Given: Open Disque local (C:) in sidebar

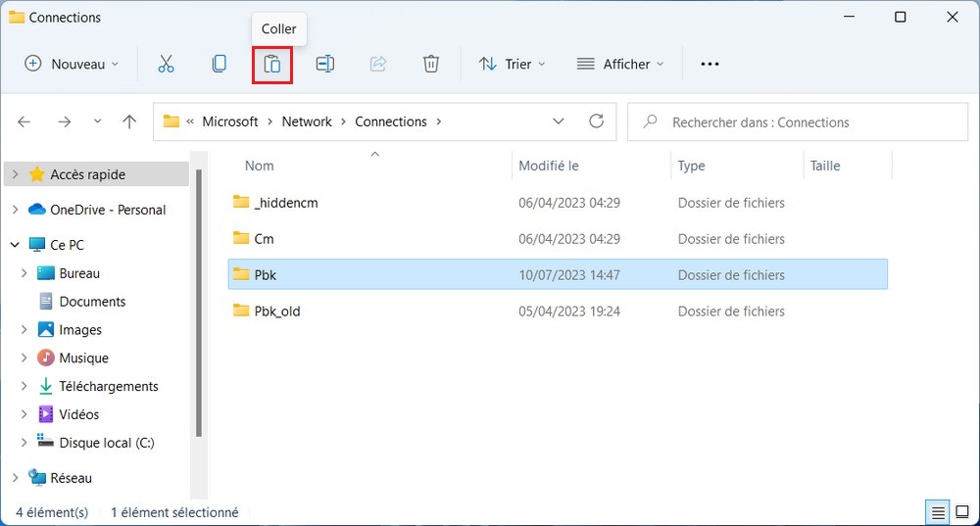Looking at the screenshot, I should tap(107, 443).
